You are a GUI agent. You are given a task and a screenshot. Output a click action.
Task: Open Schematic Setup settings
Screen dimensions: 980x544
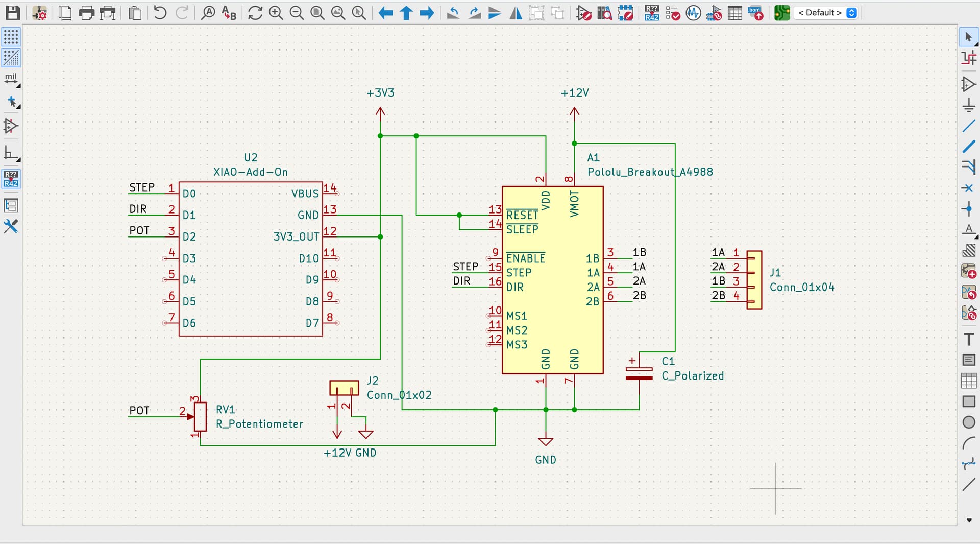click(39, 13)
